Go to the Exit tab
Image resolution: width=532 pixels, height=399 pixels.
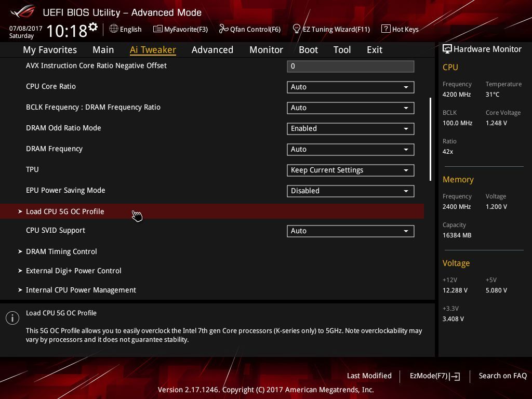coord(375,50)
